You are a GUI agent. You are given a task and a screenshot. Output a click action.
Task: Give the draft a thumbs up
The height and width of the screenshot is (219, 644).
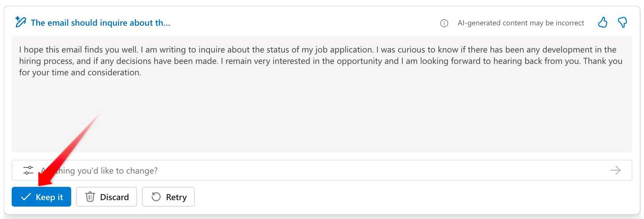[x=603, y=23]
